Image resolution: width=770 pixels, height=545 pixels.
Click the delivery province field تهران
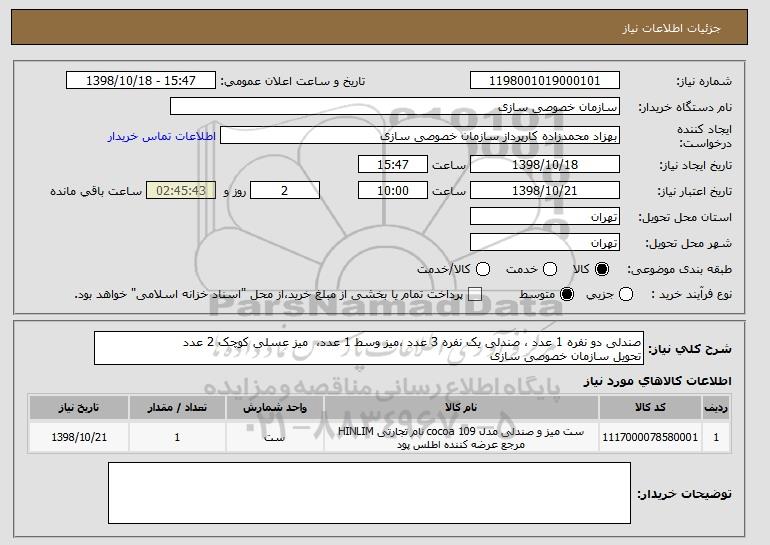(545, 217)
